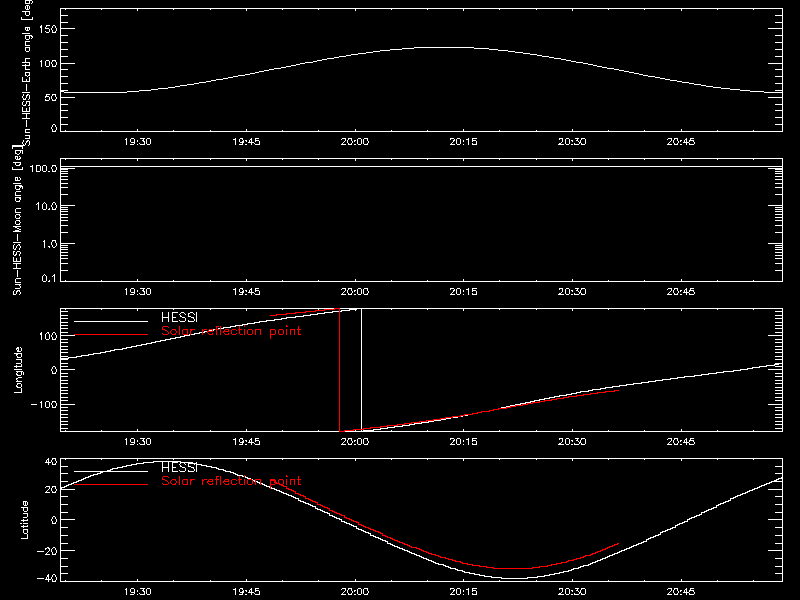Image resolution: width=800 pixels, height=600 pixels.
Task: Click 100 tick label on Earth angle axis
Action: 47,64
